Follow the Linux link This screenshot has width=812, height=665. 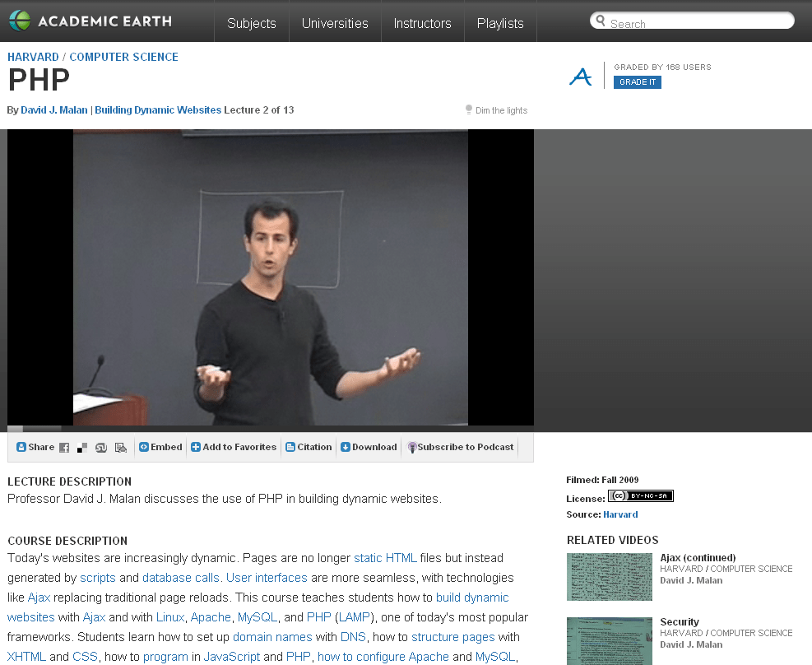click(x=169, y=616)
